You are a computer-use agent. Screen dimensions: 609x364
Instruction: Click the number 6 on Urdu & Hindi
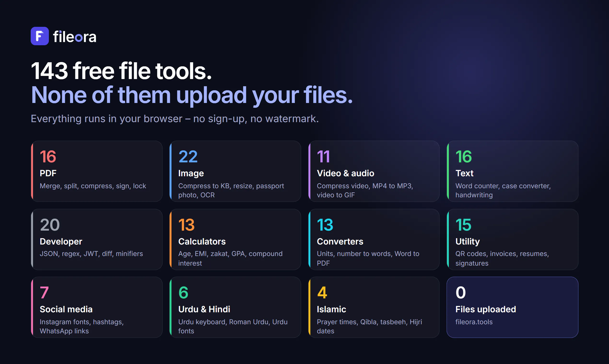183,292
